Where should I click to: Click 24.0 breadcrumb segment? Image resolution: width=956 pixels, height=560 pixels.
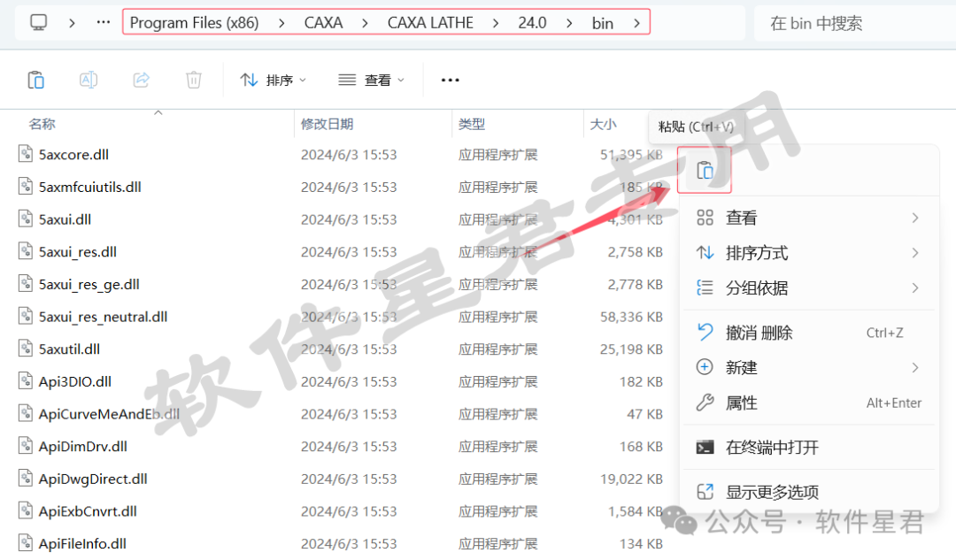pyautogui.click(x=532, y=23)
